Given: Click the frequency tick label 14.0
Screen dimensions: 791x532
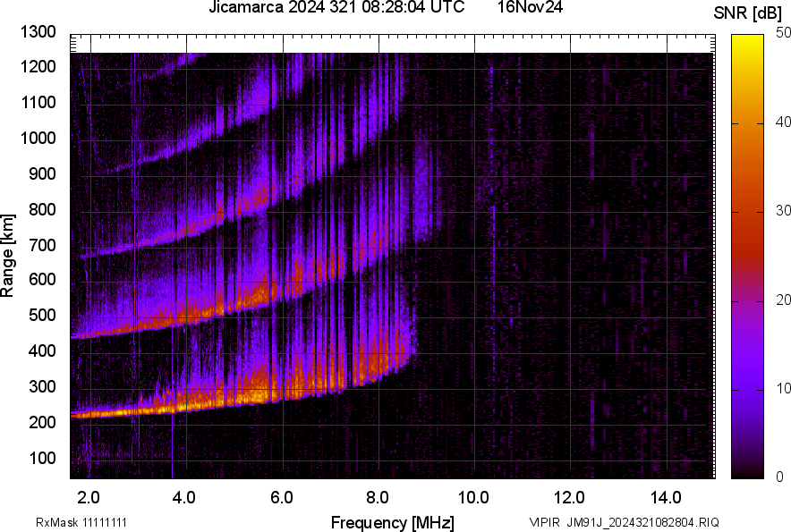Looking at the screenshot, I should 666,498.
